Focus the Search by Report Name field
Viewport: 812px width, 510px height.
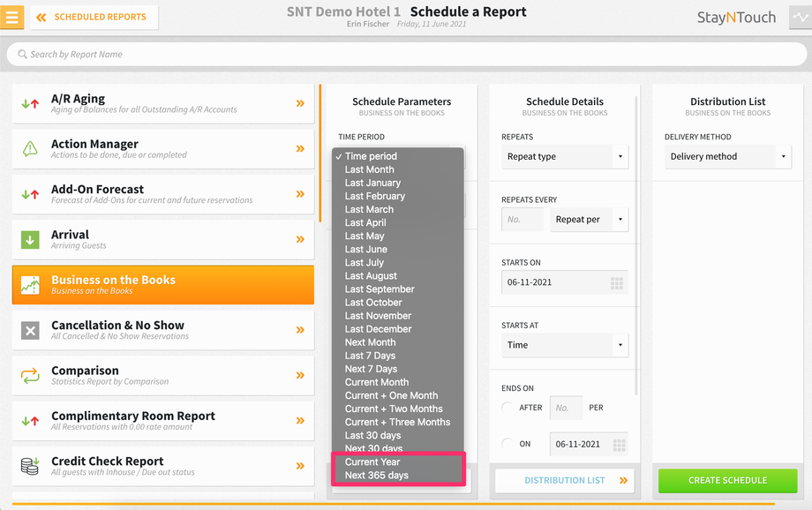tap(407, 55)
